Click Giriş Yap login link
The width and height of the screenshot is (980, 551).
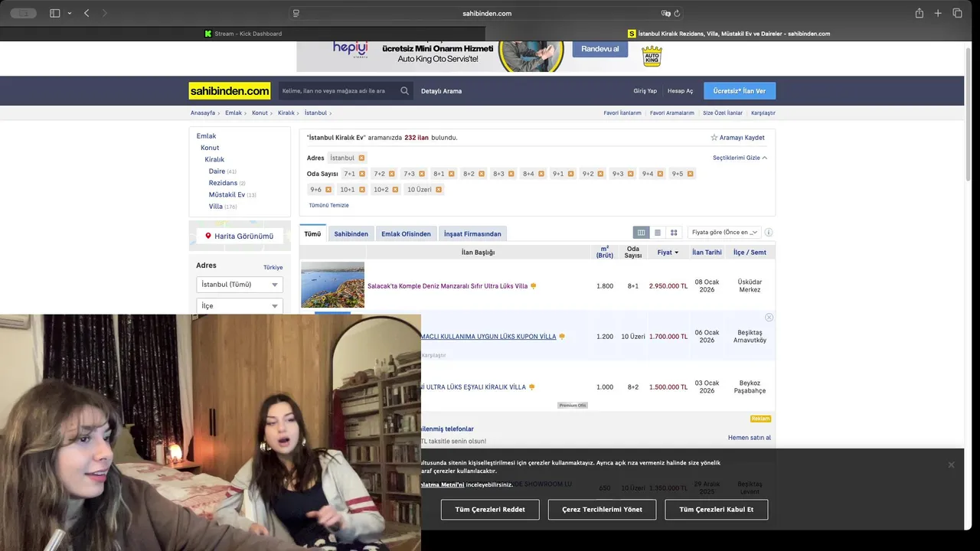tap(645, 91)
